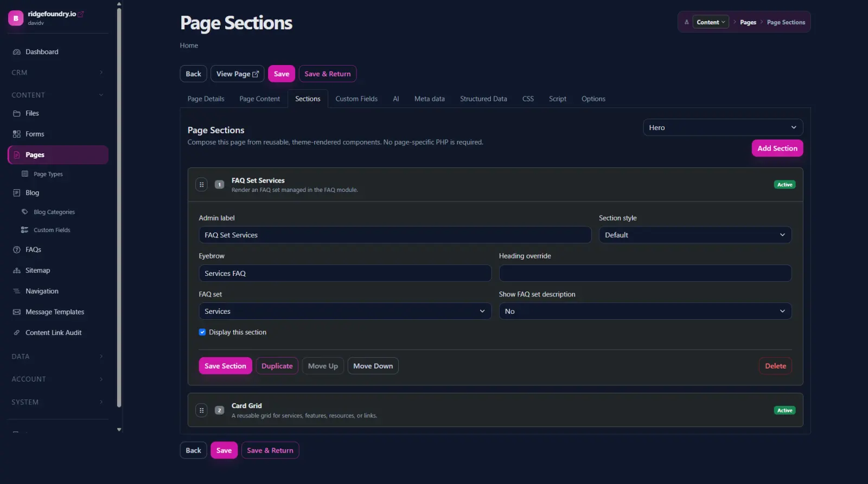Open the Section style dropdown
Viewport: 868px width, 484px height.
695,235
